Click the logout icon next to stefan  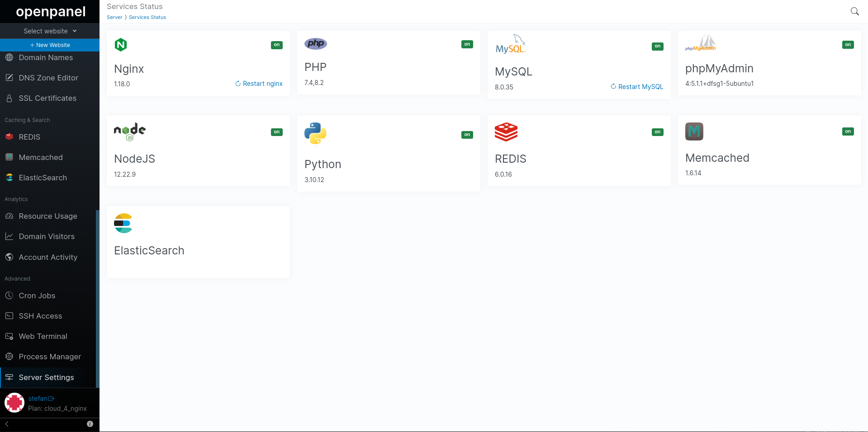(52, 399)
